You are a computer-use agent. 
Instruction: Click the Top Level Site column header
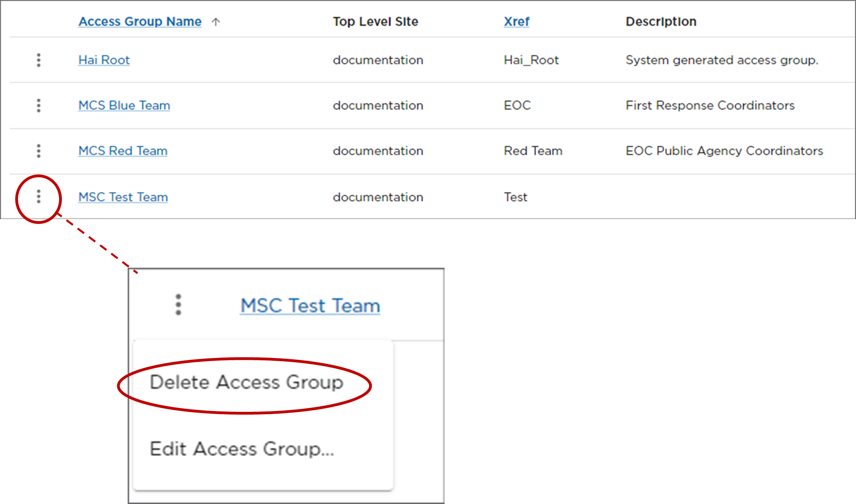tap(376, 21)
